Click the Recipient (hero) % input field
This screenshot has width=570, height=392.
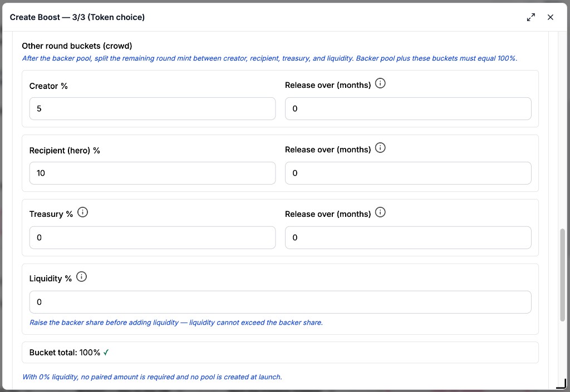[153, 173]
